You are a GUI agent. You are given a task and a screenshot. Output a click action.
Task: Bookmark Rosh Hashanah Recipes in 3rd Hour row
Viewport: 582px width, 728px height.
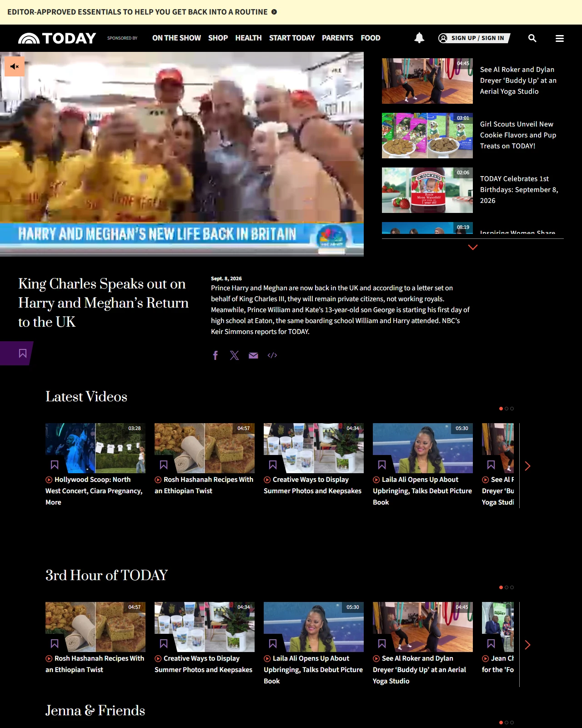pos(55,643)
